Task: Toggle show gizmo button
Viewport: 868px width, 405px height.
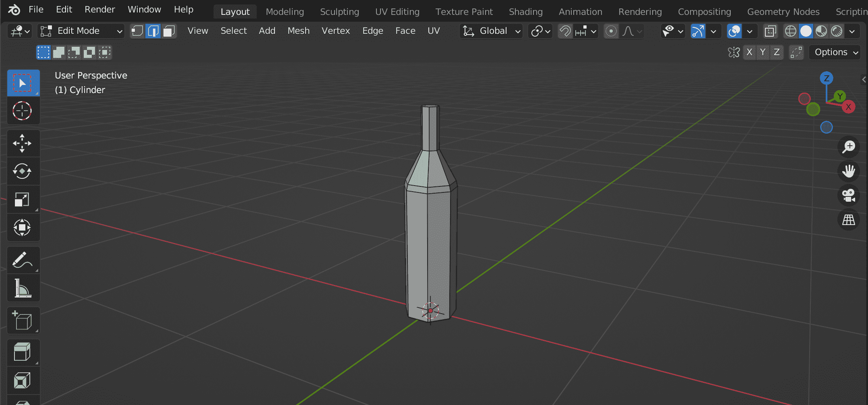Action: coord(698,31)
